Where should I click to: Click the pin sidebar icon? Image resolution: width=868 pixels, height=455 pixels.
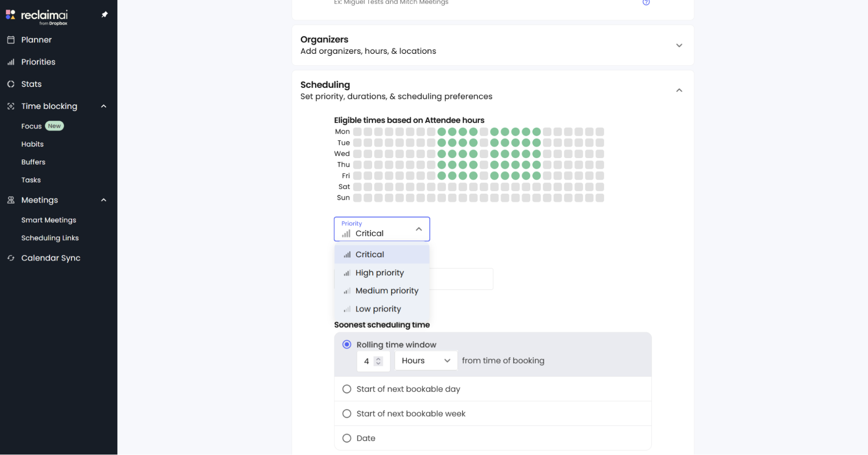point(105,15)
